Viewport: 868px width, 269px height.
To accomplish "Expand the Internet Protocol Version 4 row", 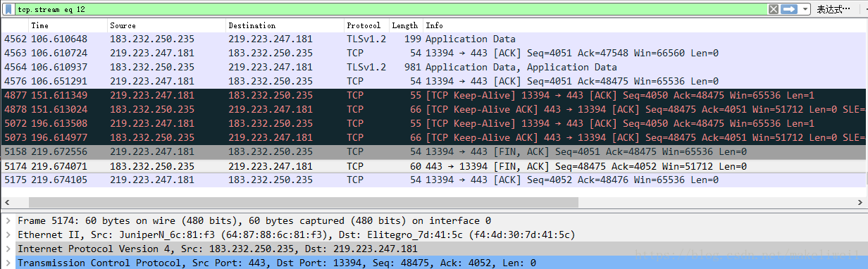I will [x=8, y=249].
